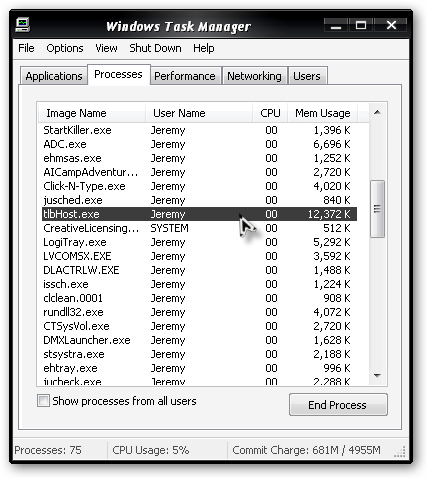Viewport: 427px width, 478px height.
Task: Select the ADC.exe process row
Action: coord(199,144)
